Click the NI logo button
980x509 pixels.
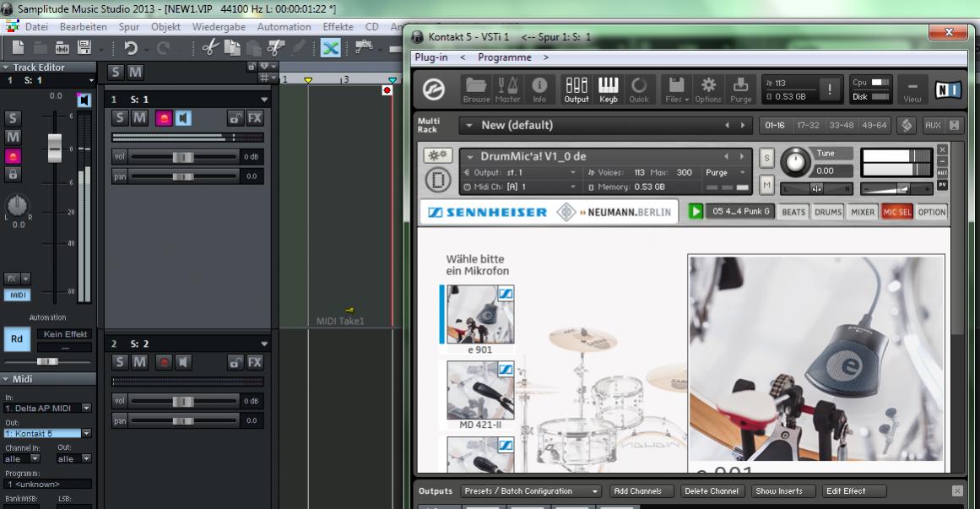click(x=948, y=90)
